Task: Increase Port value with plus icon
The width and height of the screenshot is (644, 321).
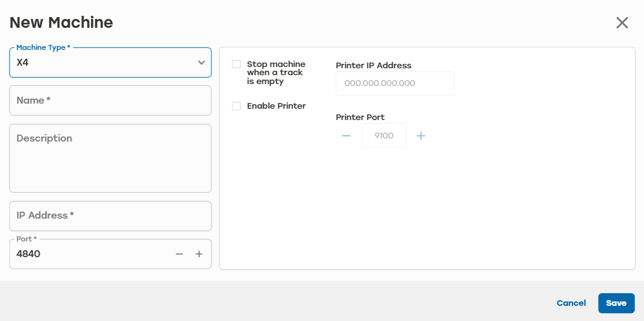Action: coord(199,254)
